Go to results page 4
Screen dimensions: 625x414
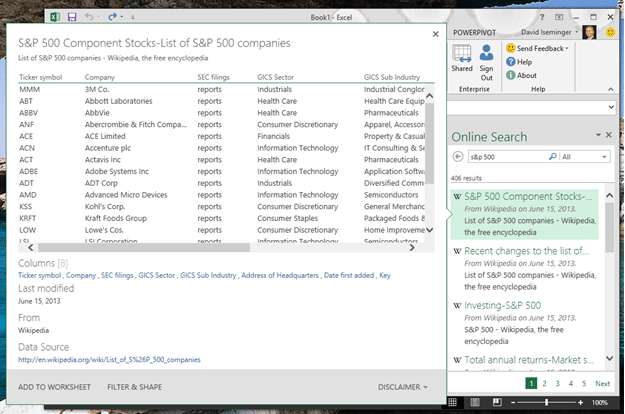pyautogui.click(x=570, y=383)
